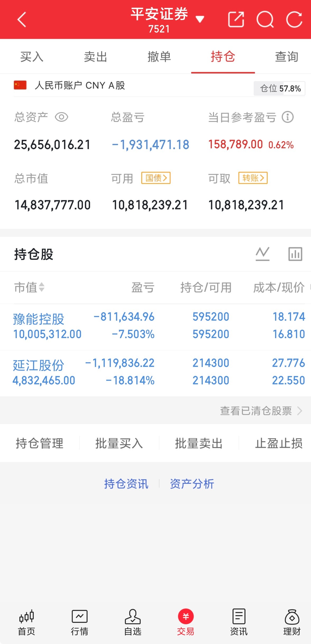Tap daily P&L value 158,789.00
The width and height of the screenshot is (311, 644).
click(235, 144)
